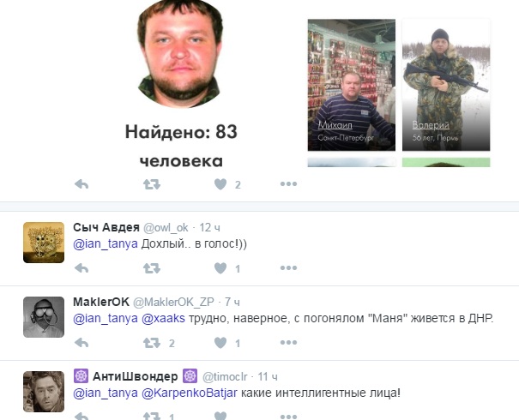Open more options on the top tweet
The width and height of the screenshot is (519, 420).
tap(288, 184)
